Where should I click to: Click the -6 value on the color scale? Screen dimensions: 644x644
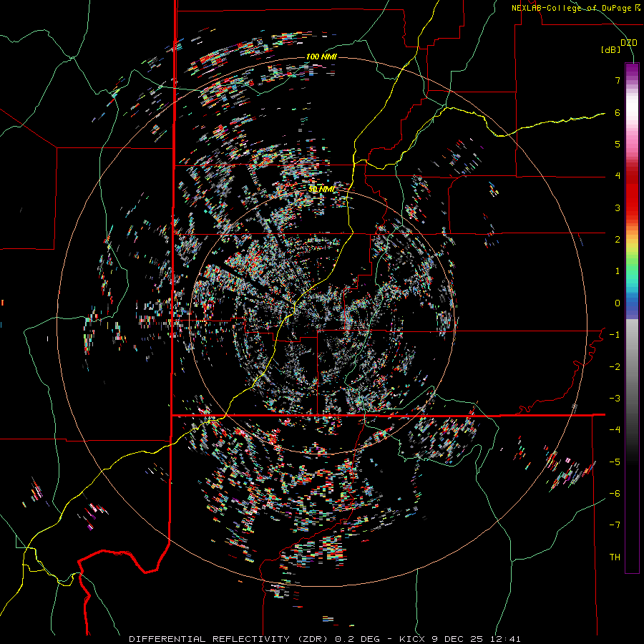[x=615, y=494]
